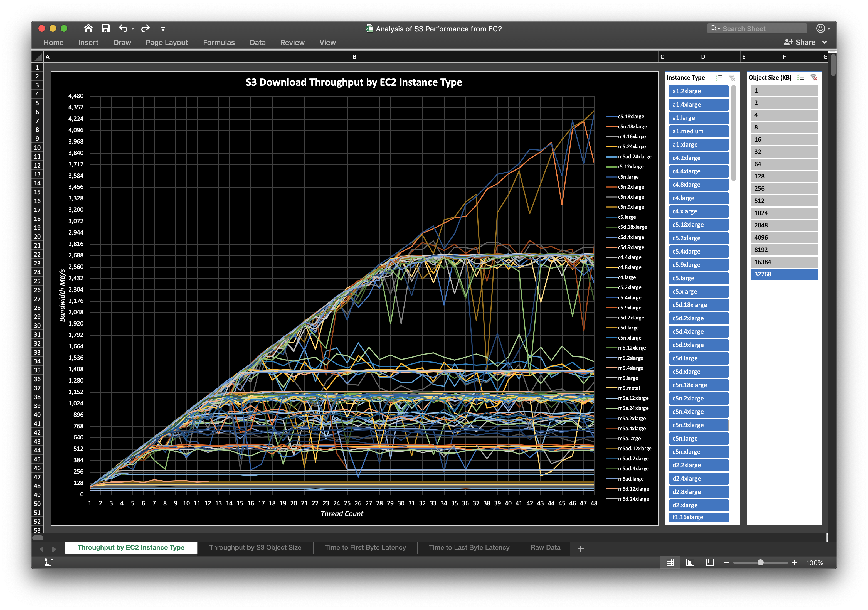Image resolution: width=868 pixels, height=610 pixels.
Task: Open Customize Quick Access Toolbar dropdown
Action: pos(163,29)
